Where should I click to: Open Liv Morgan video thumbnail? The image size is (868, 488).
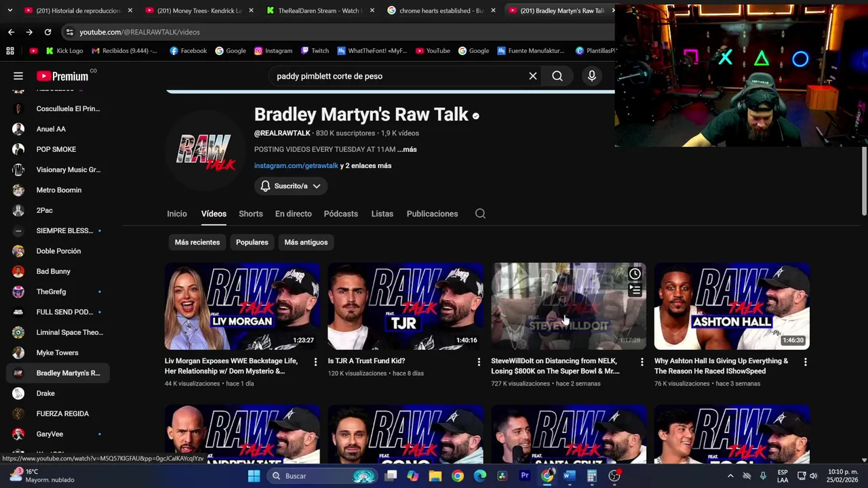pyautogui.click(x=242, y=306)
